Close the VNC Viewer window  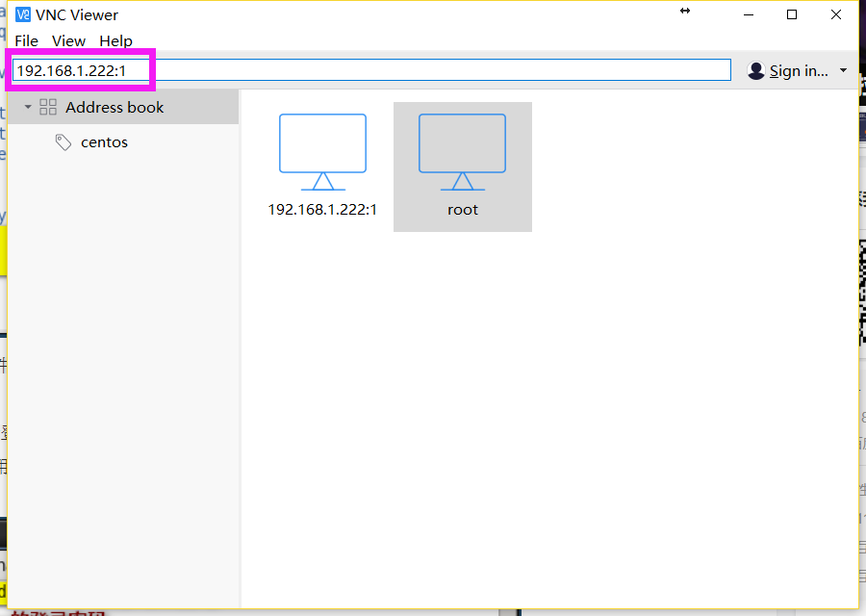point(836,14)
